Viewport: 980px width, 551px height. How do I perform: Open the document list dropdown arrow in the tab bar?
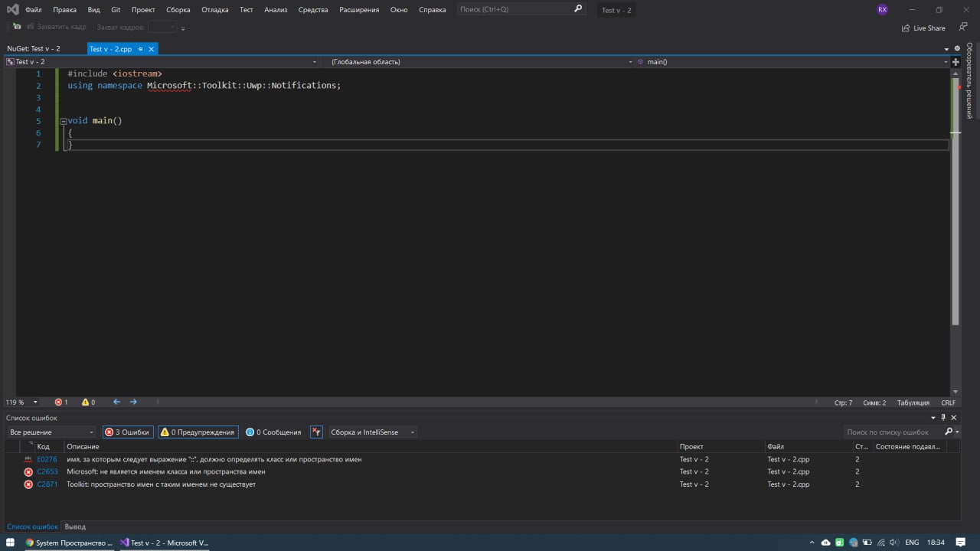tap(946, 49)
